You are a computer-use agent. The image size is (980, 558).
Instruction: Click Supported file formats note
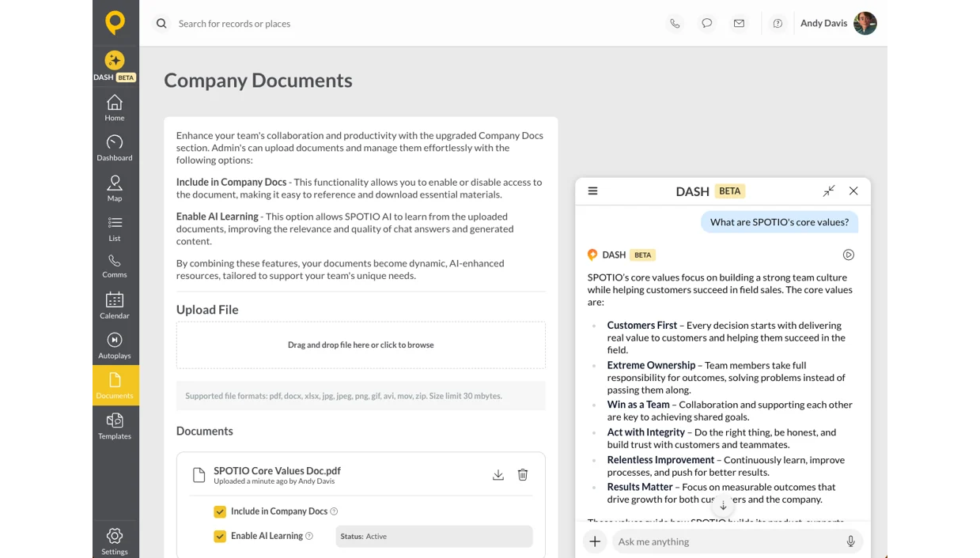tap(343, 396)
